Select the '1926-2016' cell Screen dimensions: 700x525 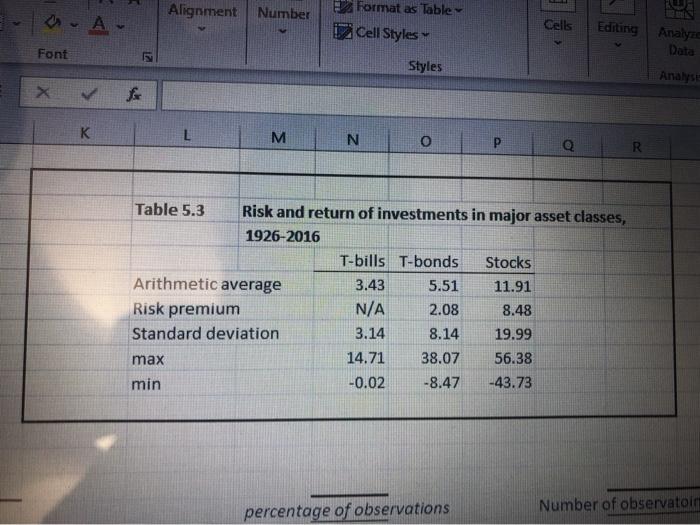pyautogui.click(x=283, y=236)
